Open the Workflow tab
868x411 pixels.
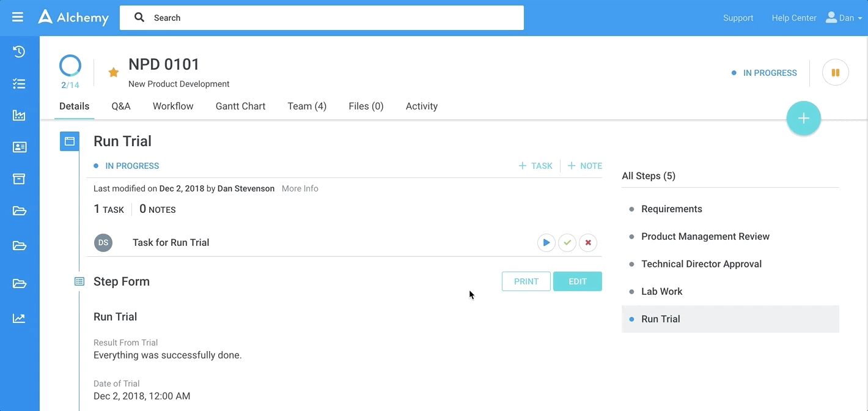pyautogui.click(x=173, y=106)
